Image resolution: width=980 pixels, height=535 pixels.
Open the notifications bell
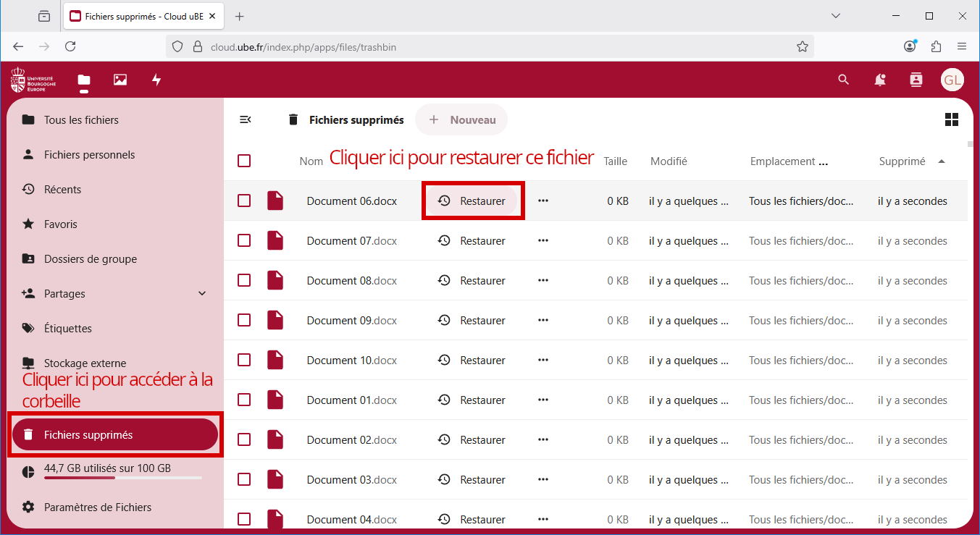click(x=879, y=80)
